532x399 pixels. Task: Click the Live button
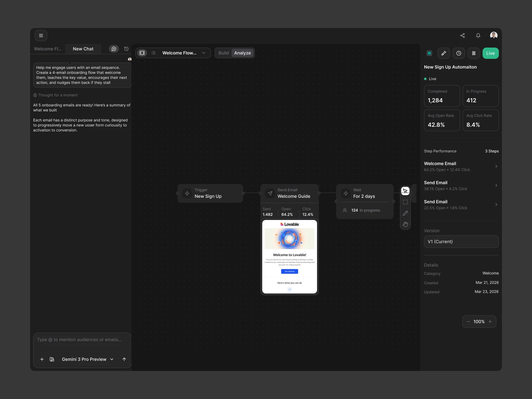(491, 53)
